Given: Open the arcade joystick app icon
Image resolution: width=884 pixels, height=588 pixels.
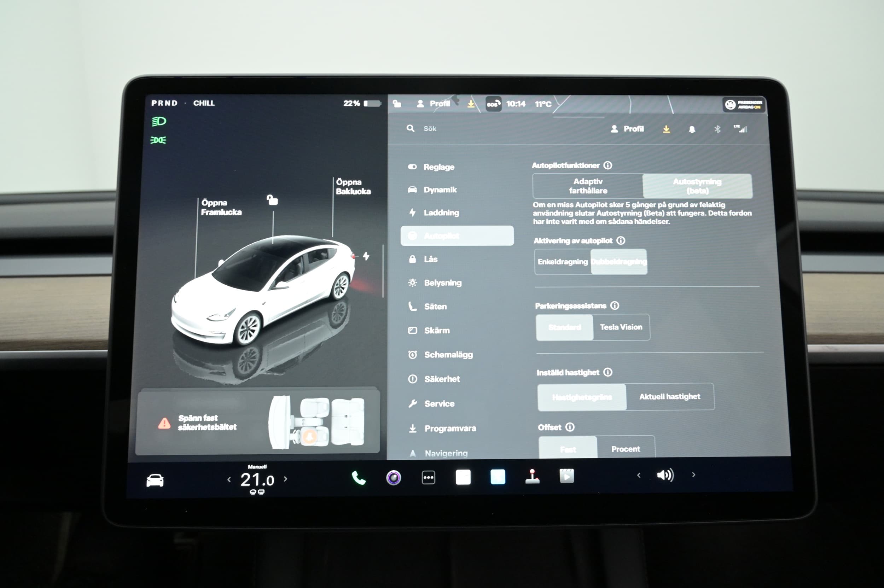Looking at the screenshot, I should pos(532,477).
